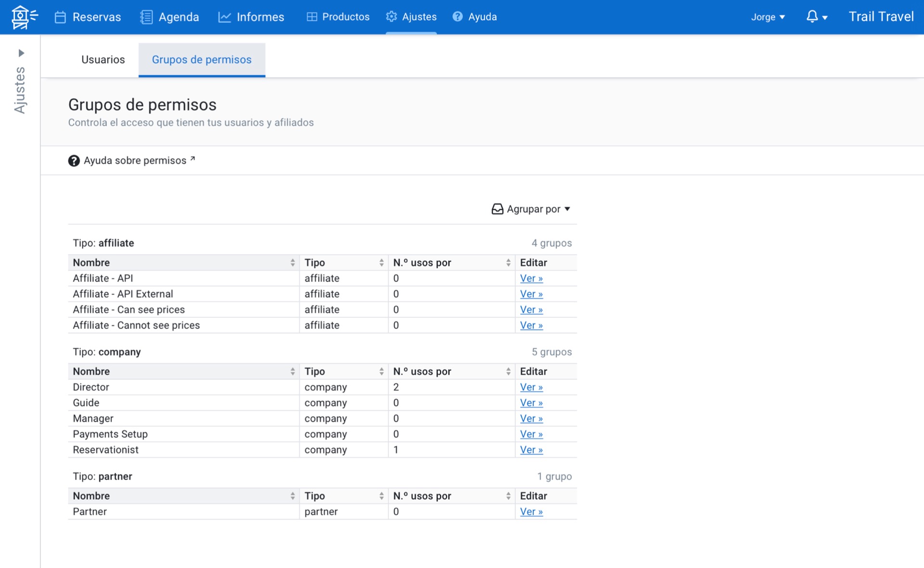Click Ver for Guide
The width and height of the screenshot is (924, 568).
click(x=531, y=403)
